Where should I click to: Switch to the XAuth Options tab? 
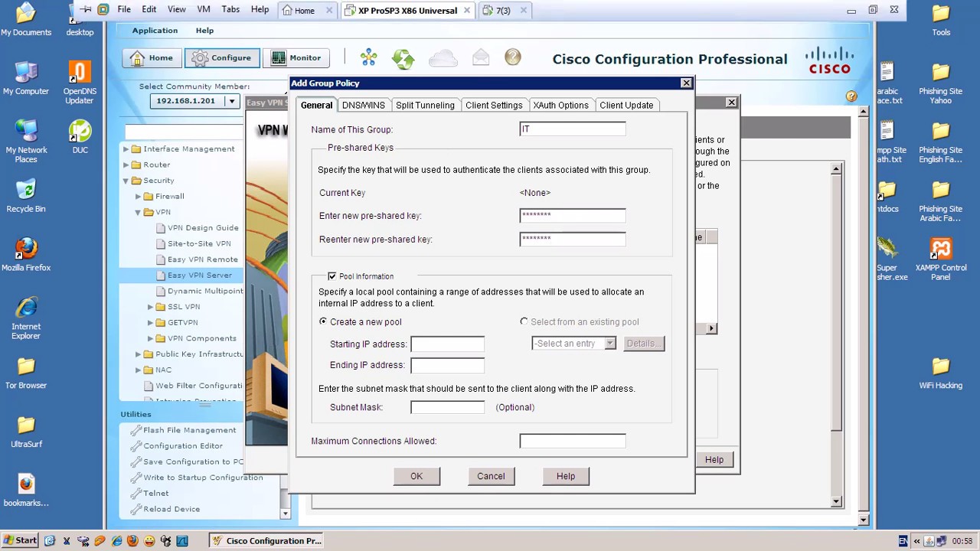click(561, 105)
